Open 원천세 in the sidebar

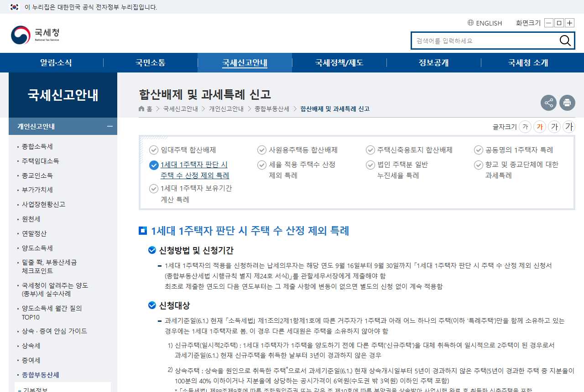coord(31,219)
